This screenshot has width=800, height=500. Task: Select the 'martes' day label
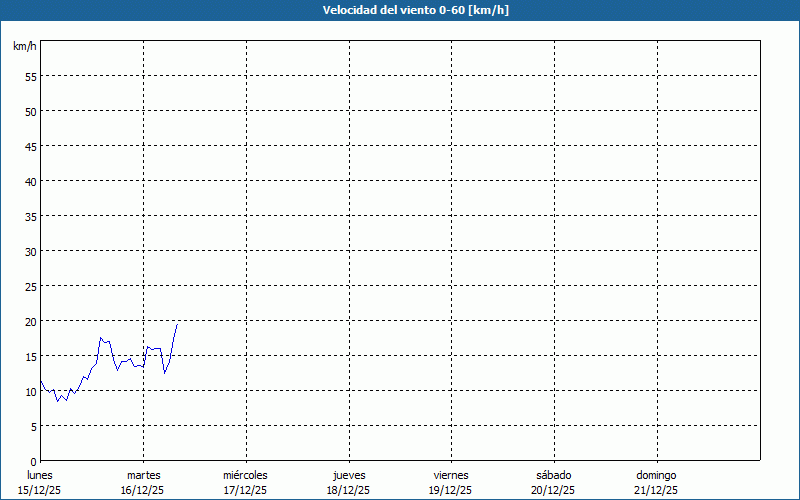144,475
